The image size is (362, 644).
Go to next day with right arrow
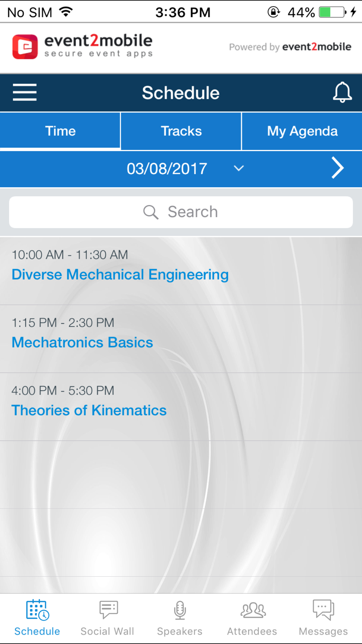[x=337, y=168]
